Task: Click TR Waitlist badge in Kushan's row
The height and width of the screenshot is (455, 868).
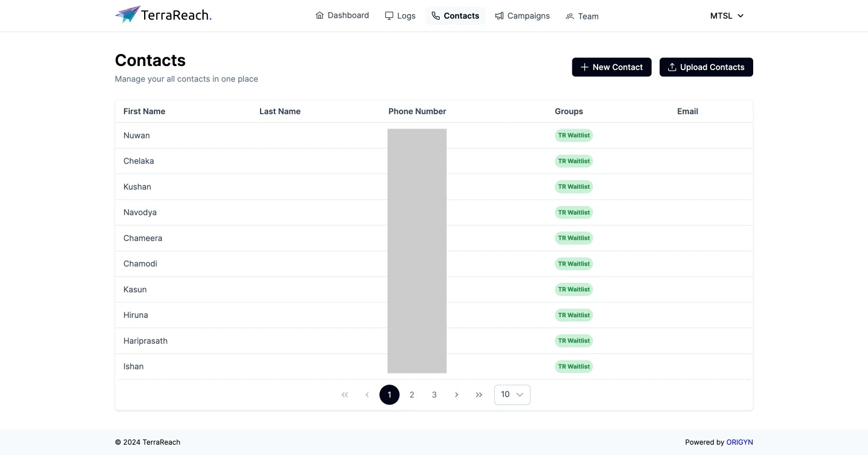Action: tap(574, 187)
